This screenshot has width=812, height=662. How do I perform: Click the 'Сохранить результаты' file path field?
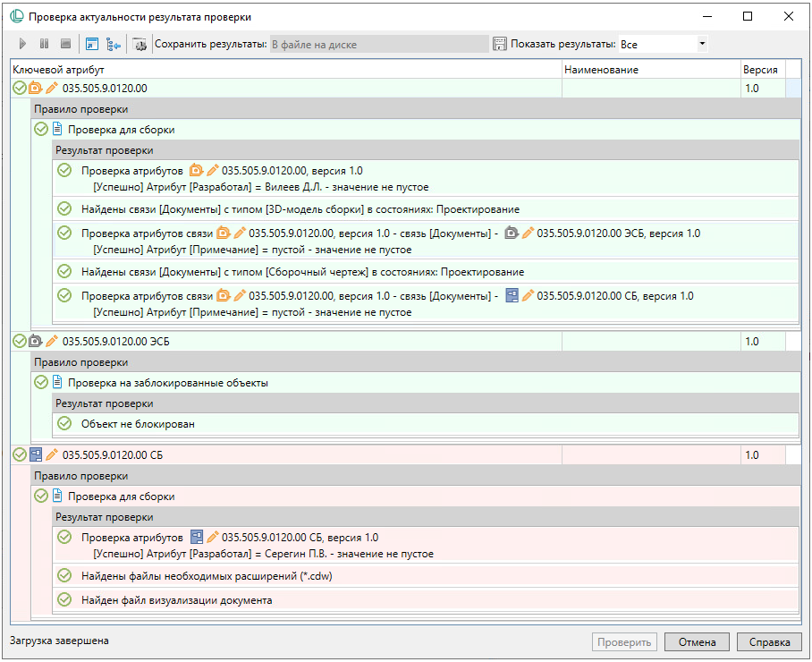click(x=378, y=43)
